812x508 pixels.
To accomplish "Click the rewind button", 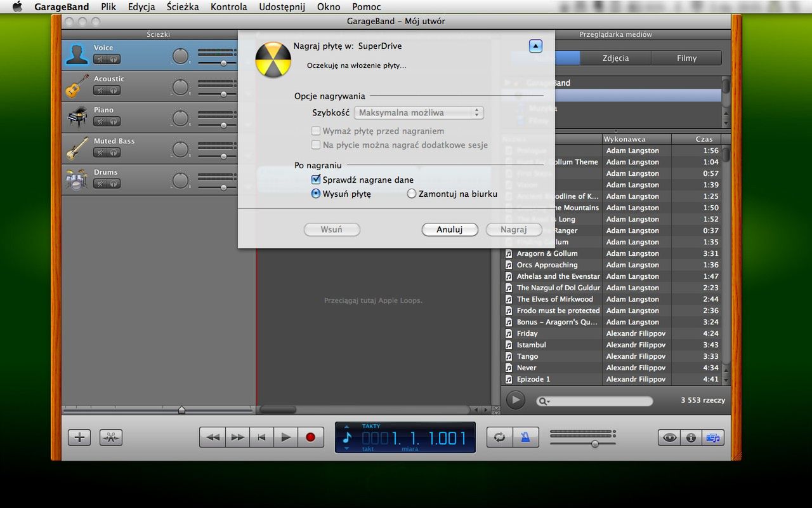I will click(213, 437).
